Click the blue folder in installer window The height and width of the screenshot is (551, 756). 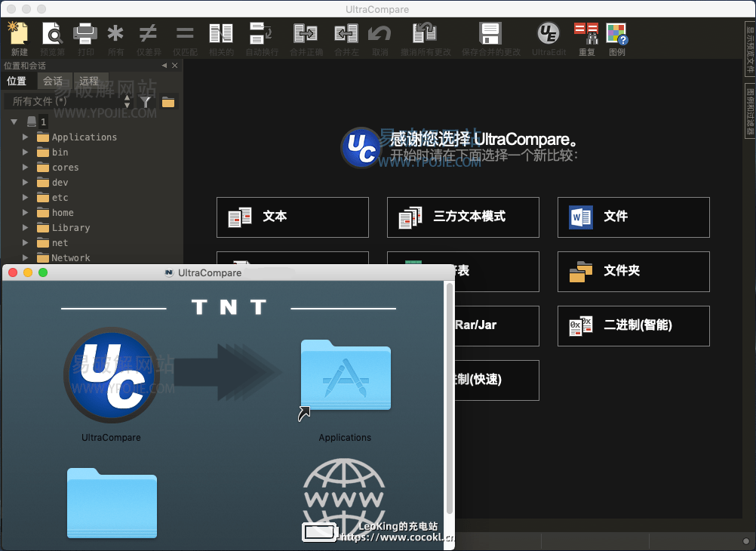coord(112,503)
